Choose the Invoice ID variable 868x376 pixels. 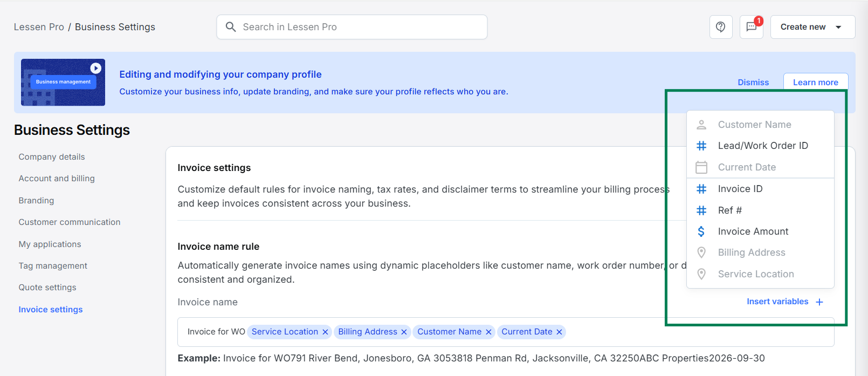pyautogui.click(x=740, y=189)
